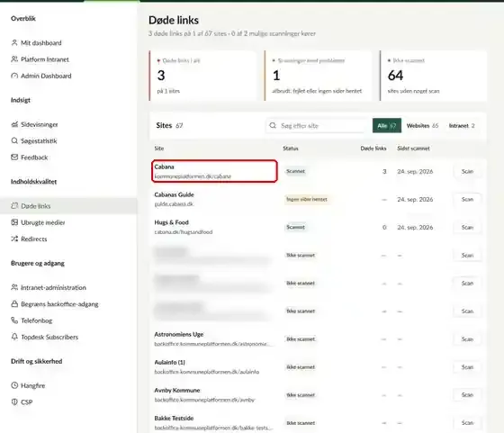Click Ikke scannet badge for Astronomiens Uge

301,339
